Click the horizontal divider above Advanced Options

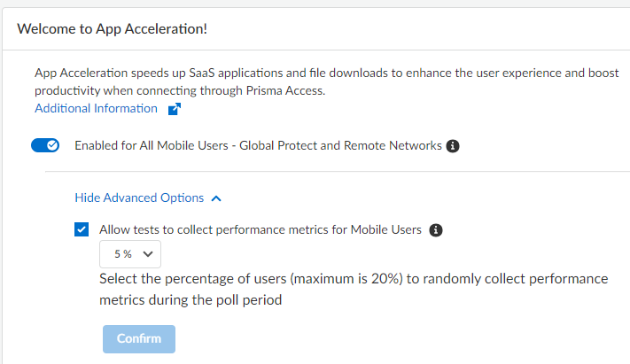337,172
